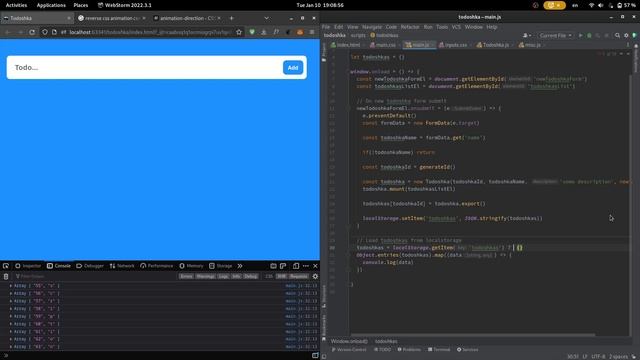The image size is (640, 360).
Task: Switch to the reverse css animation tab
Action: point(111,18)
